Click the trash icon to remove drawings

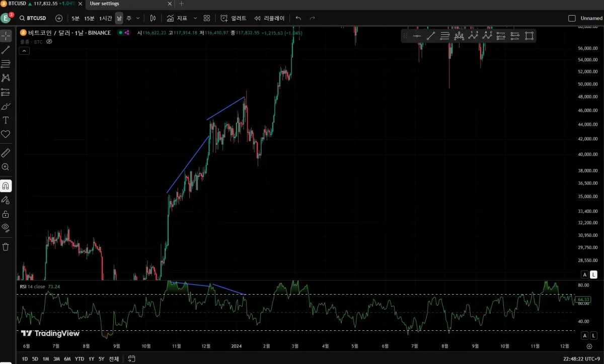click(6, 247)
